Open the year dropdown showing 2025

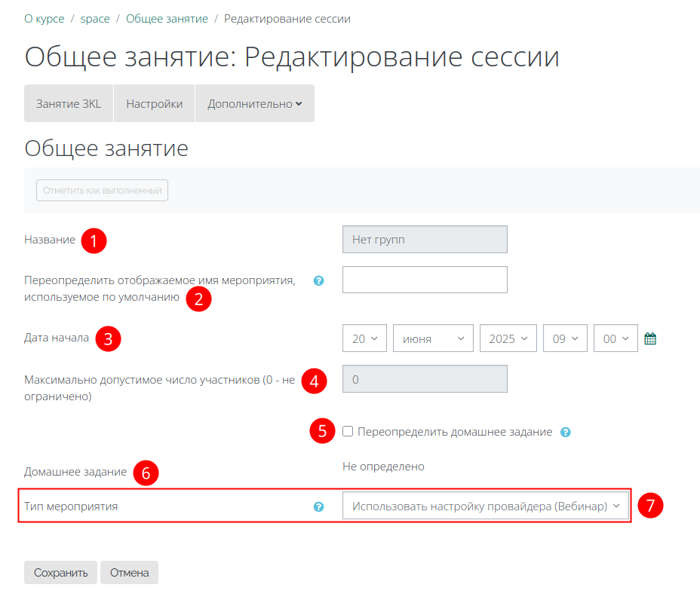coord(508,338)
